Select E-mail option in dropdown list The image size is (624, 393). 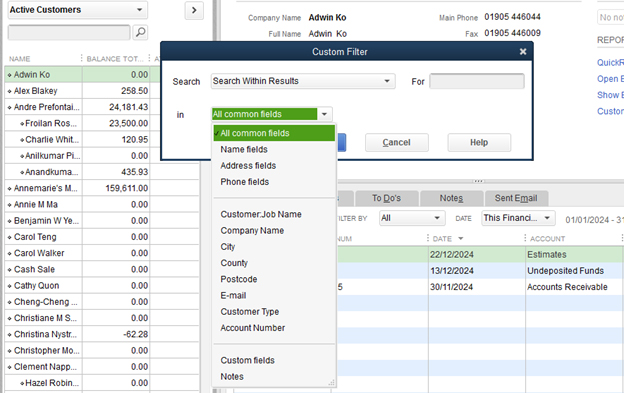click(x=233, y=296)
